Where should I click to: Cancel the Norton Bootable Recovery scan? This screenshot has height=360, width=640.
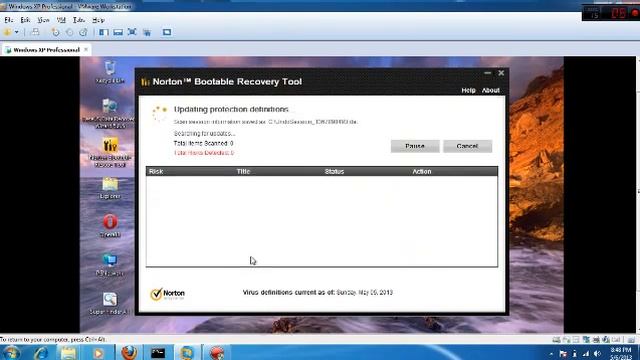tap(467, 146)
